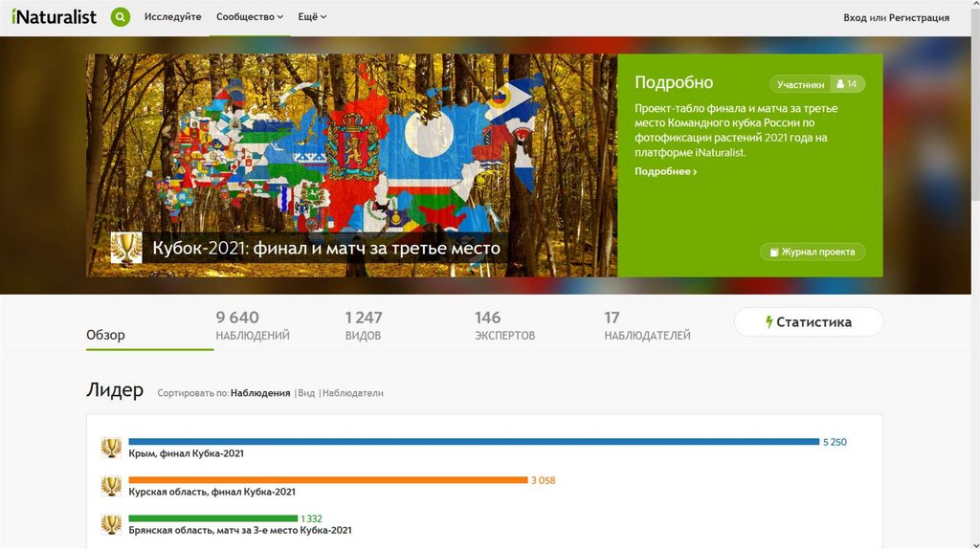The height and width of the screenshot is (549, 980).
Task: Click the project title Кубок-2021
Action: 326,248
